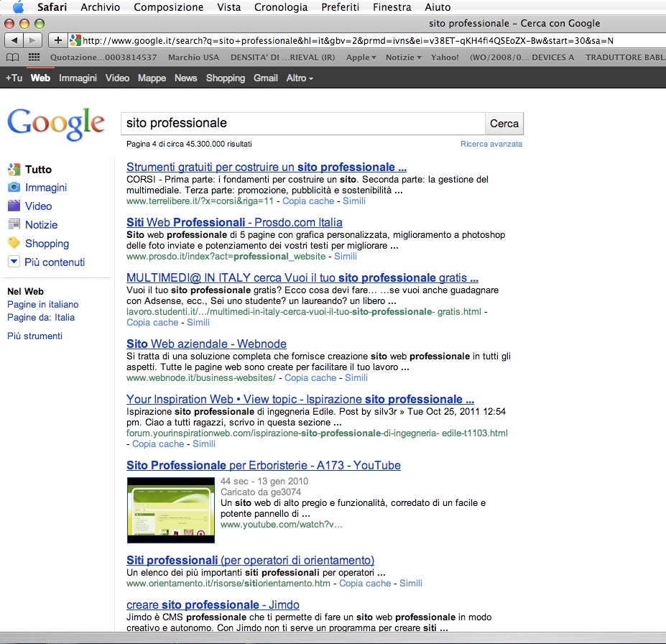666x644 pixels.
Task: Open the Apple menu
Action: pyautogui.click(x=18, y=6)
